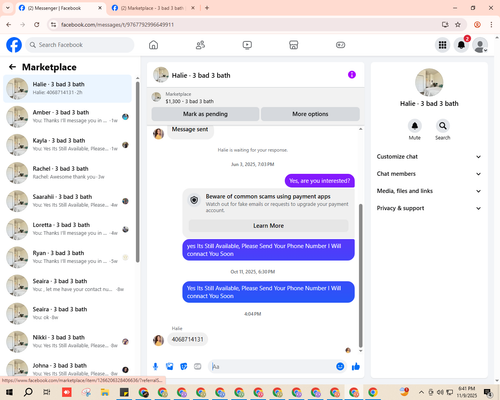This screenshot has height=400, width=500.
Task: Choose a GIF icon in composer
Action: (198, 367)
